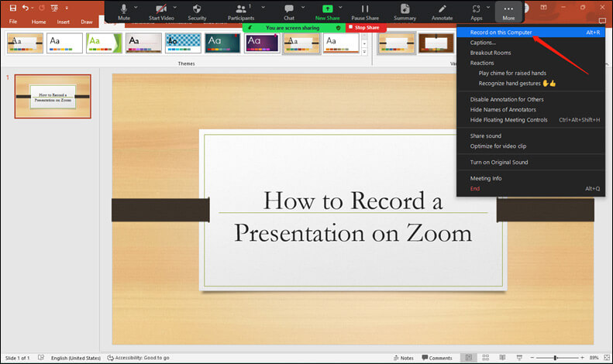Open Comments from status bar

(437, 358)
